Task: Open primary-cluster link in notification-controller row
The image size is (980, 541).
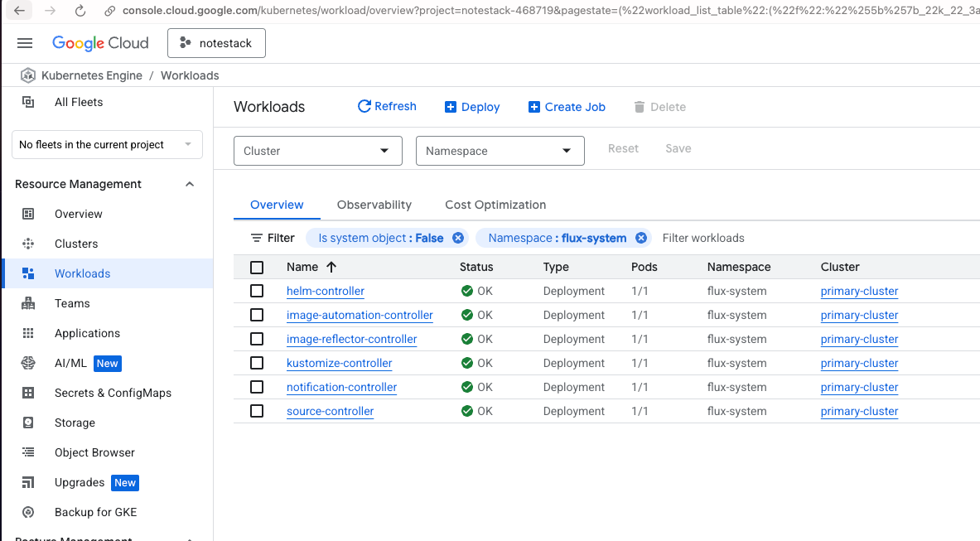Action: [859, 388]
